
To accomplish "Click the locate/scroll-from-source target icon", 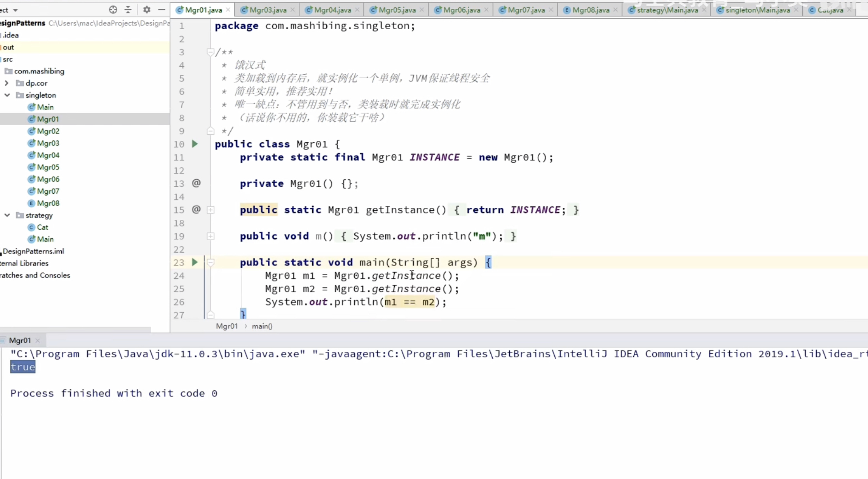I will pyautogui.click(x=113, y=9).
